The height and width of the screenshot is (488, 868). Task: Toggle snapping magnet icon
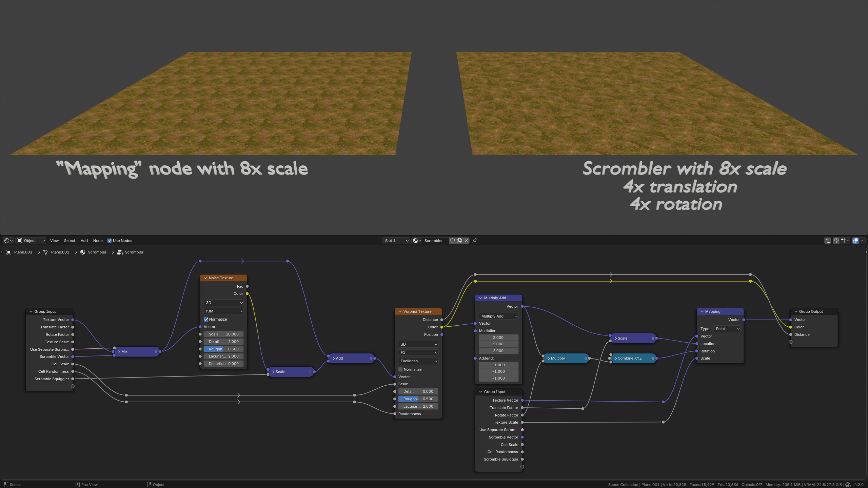[836, 241]
